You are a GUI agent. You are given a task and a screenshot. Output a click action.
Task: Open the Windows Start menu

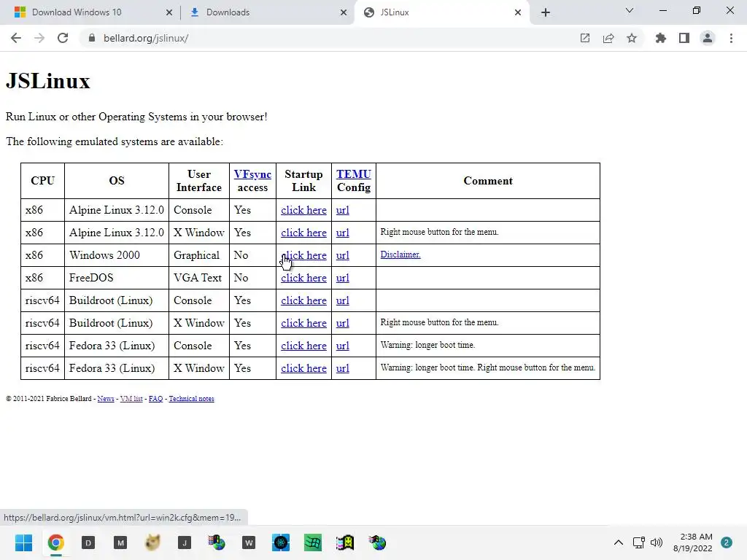click(23, 542)
